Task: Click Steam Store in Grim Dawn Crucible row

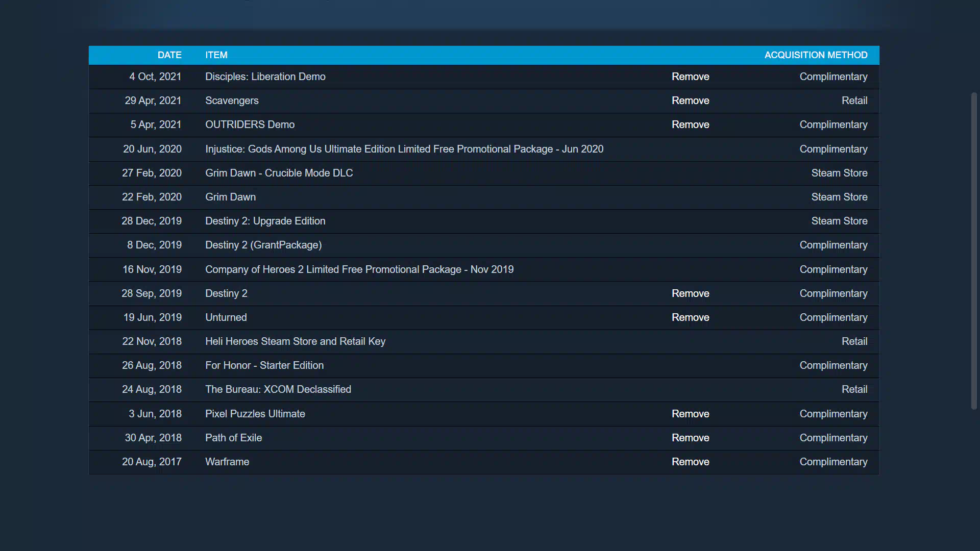Action: 839,173
